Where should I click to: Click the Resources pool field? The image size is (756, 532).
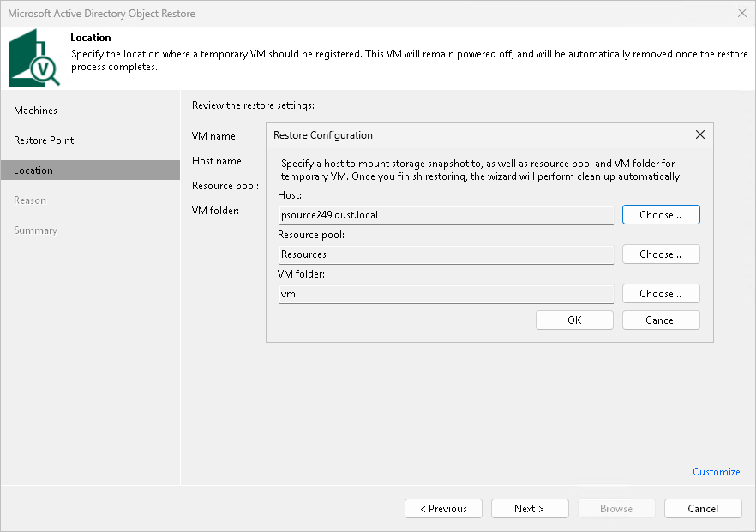[x=447, y=254]
